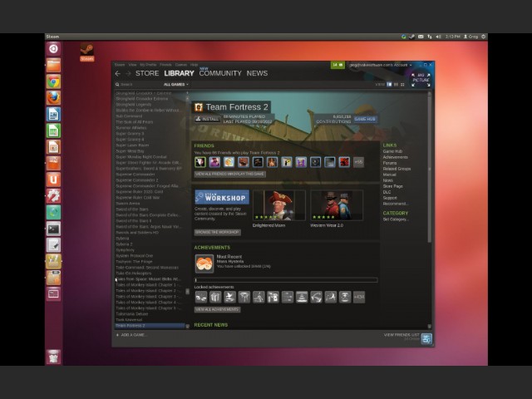This screenshot has height=399, width=532.
Task: Select the third locked achievement icon
Action: 229,298
